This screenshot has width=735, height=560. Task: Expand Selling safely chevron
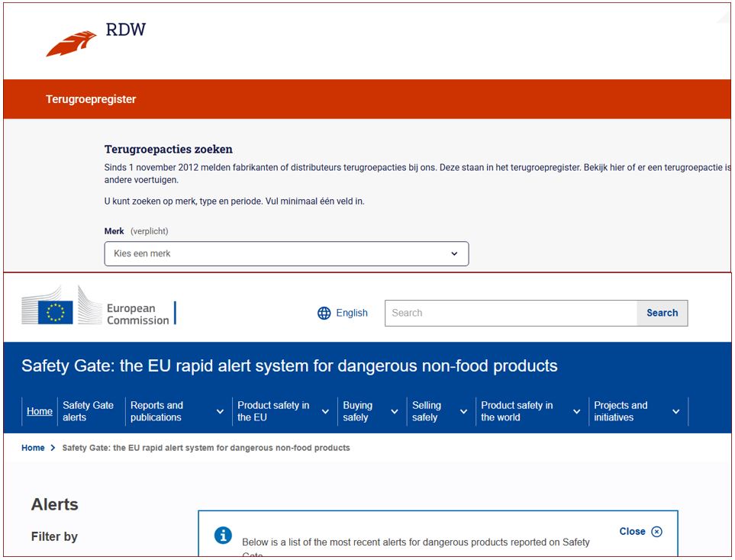(463, 411)
